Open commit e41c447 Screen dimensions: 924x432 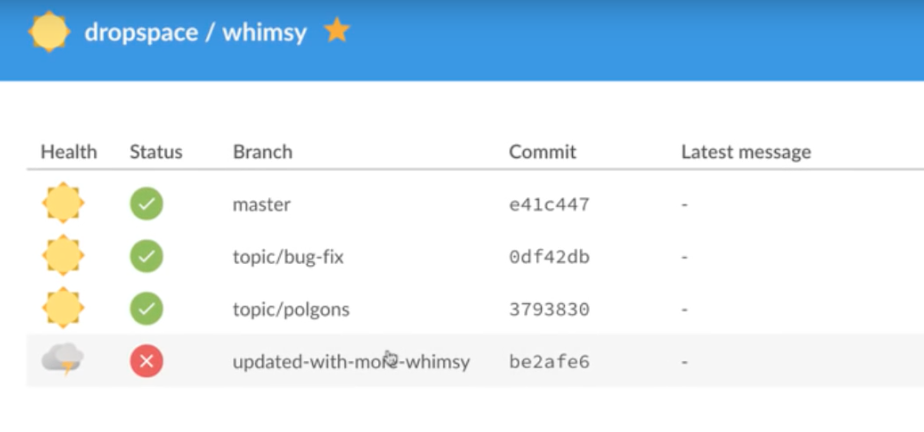pyautogui.click(x=549, y=205)
